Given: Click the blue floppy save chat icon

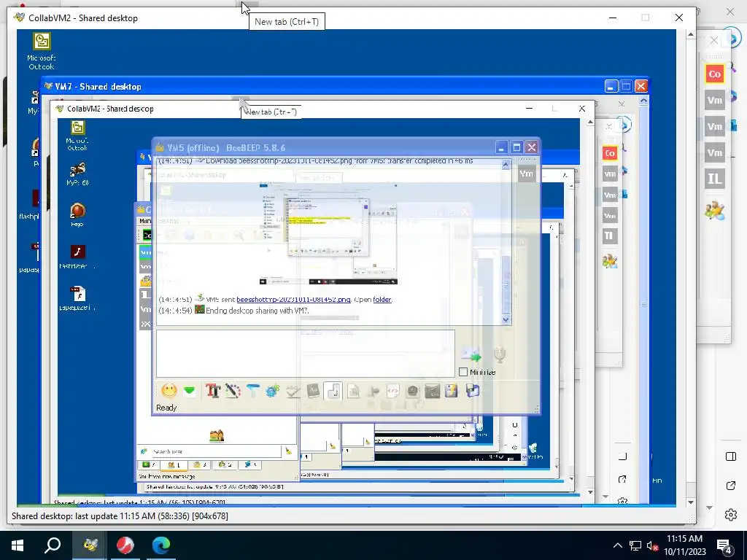Looking at the screenshot, I should (x=472, y=391).
